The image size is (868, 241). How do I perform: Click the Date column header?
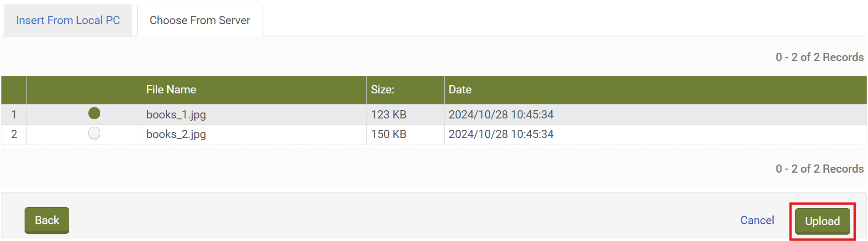(x=460, y=90)
